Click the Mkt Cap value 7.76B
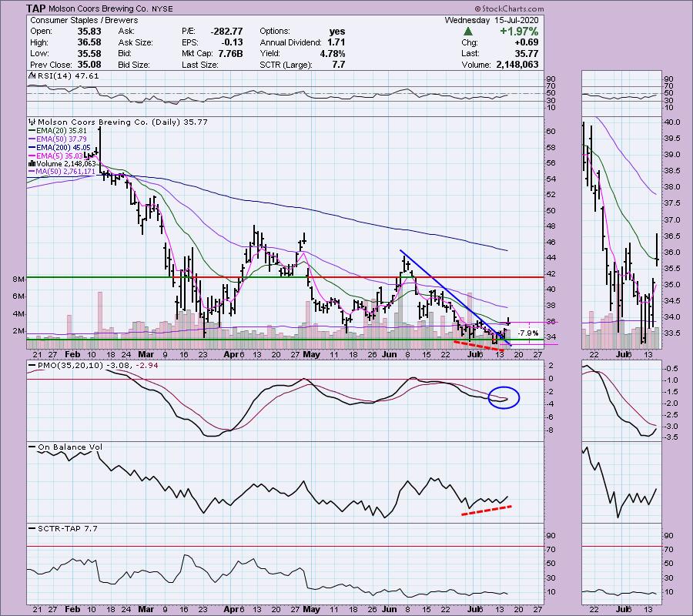 229,53
